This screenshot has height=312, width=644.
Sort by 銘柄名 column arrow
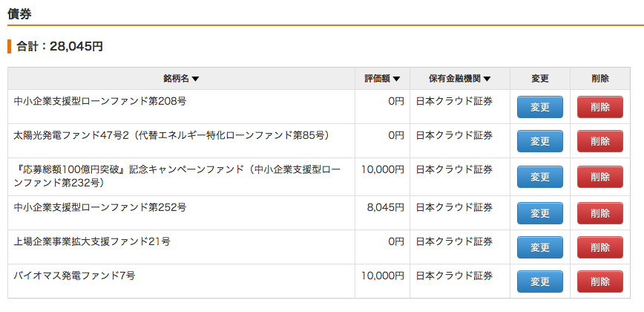coord(196,79)
